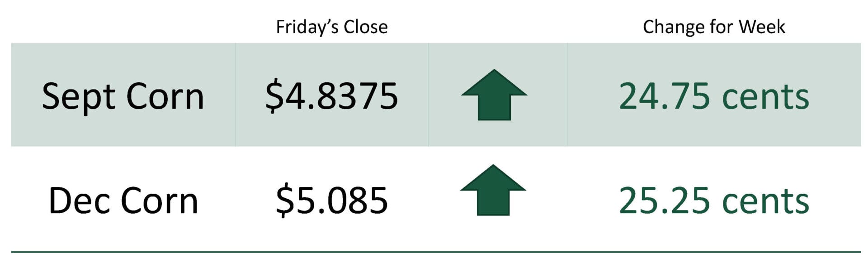Click the green horizontal line below the table

435,252
